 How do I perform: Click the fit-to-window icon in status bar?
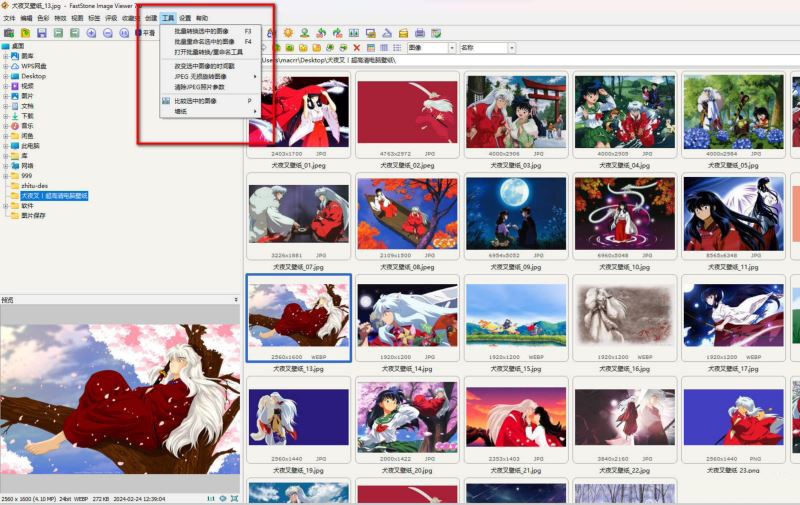pyautogui.click(x=234, y=498)
